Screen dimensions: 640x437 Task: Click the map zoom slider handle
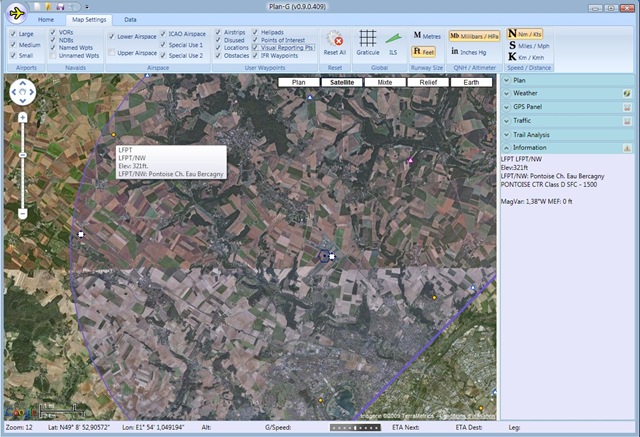[x=22, y=155]
